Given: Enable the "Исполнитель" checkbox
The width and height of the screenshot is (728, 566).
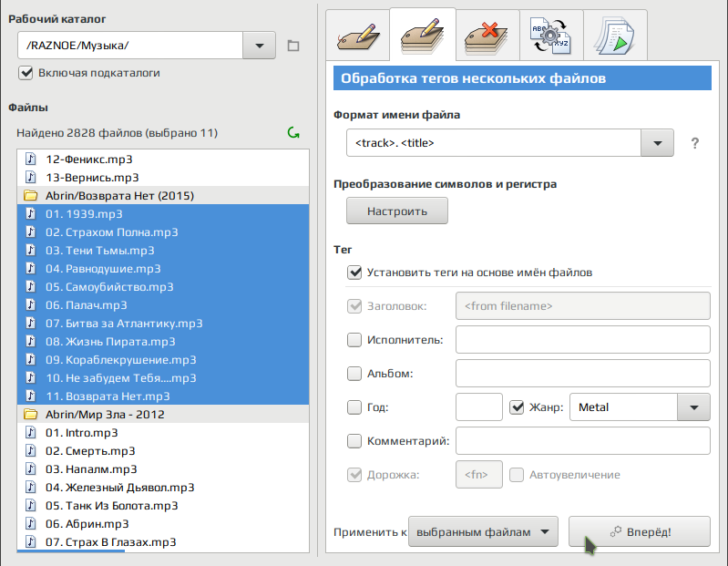Looking at the screenshot, I should tap(354, 340).
